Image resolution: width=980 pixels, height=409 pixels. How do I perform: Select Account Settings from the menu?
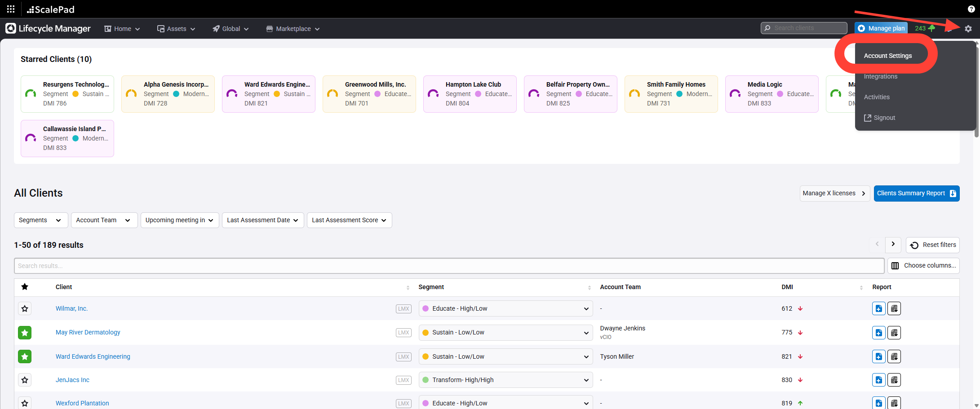(887, 56)
